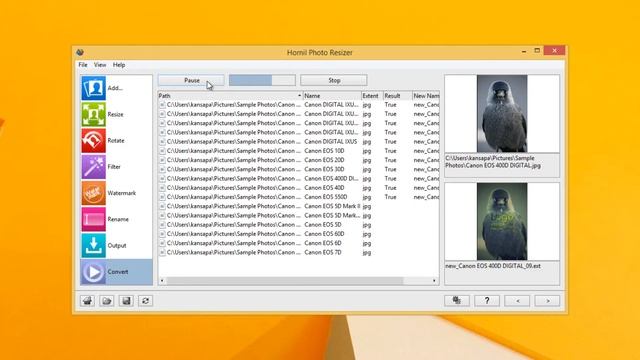Sort by the Name column header
The image size is (640, 360).
pyautogui.click(x=332, y=96)
